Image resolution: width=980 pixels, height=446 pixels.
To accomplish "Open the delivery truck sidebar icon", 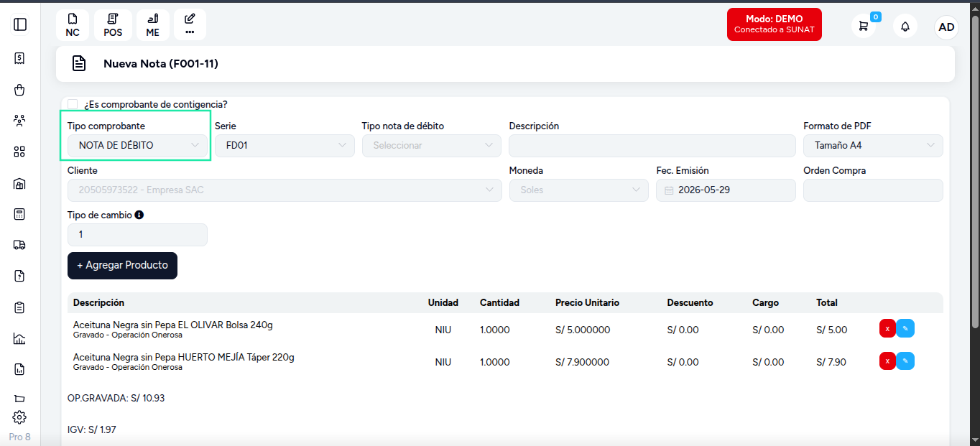I will click(20, 245).
